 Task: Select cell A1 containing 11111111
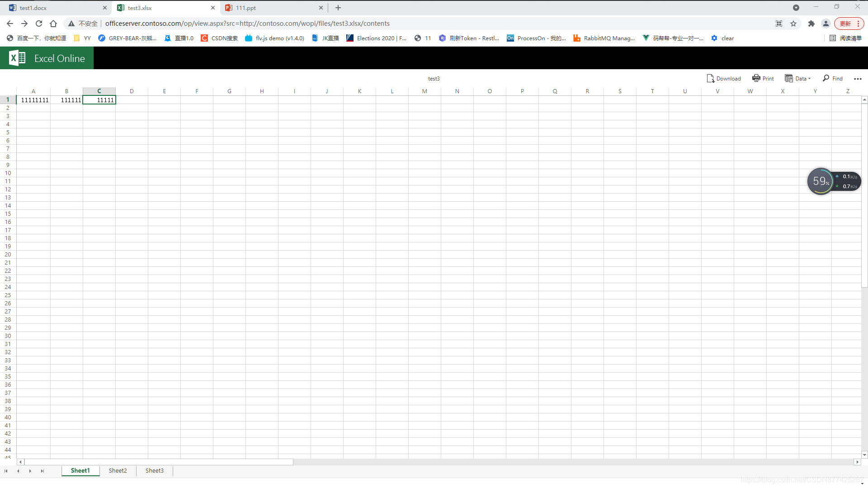33,100
